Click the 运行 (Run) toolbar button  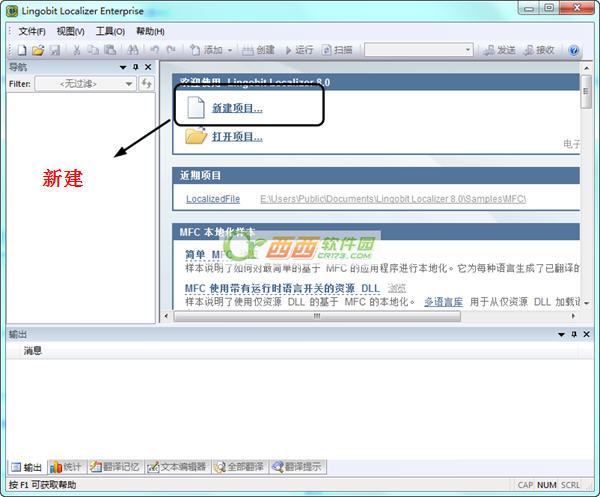pos(299,50)
